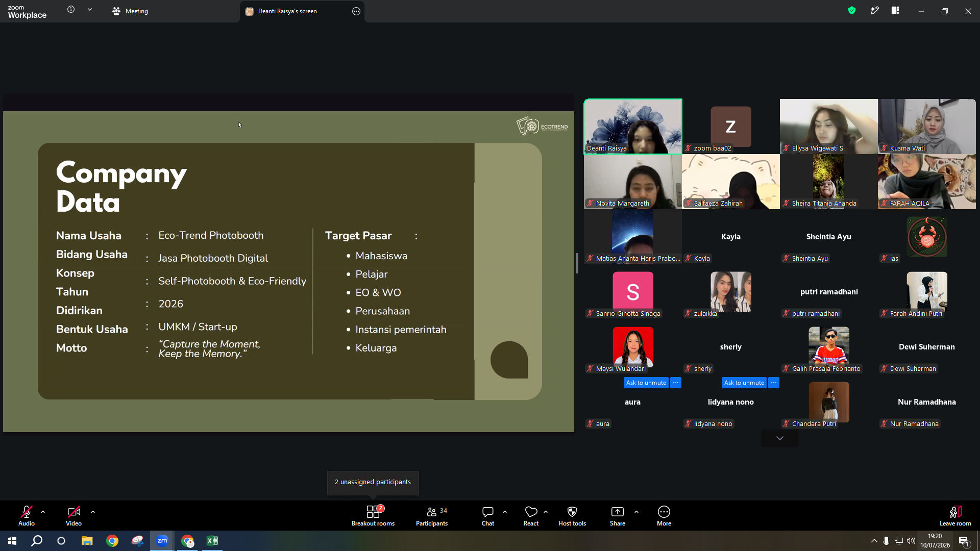Open the More options menu
The height and width of the screenshot is (551, 980).
[x=664, y=515]
